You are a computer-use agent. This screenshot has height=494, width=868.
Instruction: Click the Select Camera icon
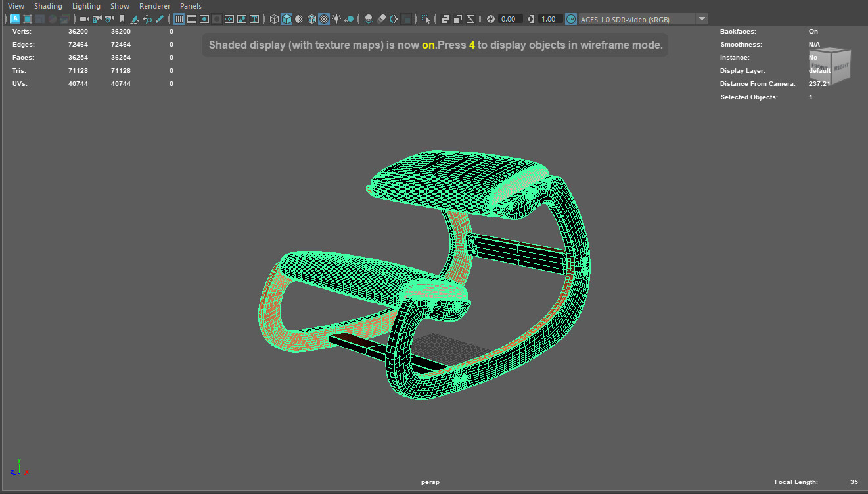click(84, 19)
